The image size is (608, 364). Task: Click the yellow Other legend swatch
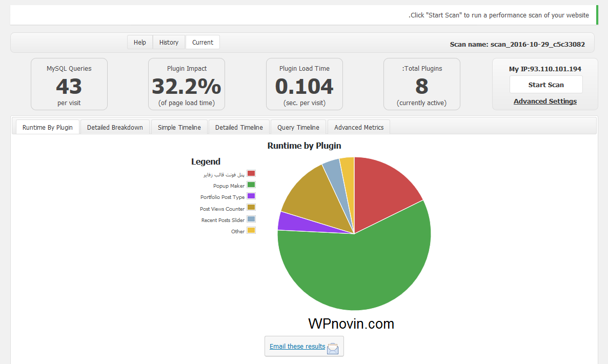pos(251,230)
